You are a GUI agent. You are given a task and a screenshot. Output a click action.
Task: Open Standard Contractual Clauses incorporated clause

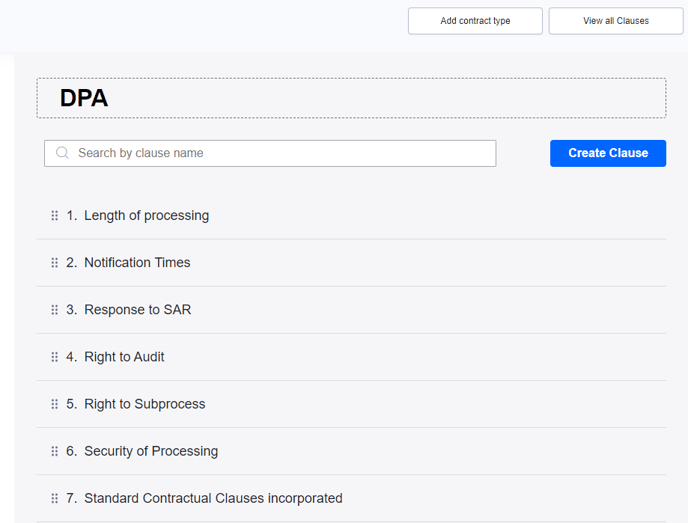[213, 498]
